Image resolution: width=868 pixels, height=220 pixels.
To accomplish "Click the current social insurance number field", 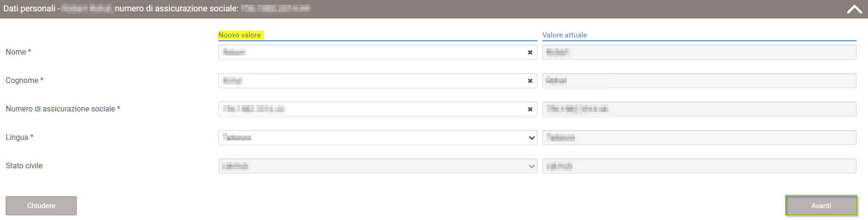I will click(699, 109).
